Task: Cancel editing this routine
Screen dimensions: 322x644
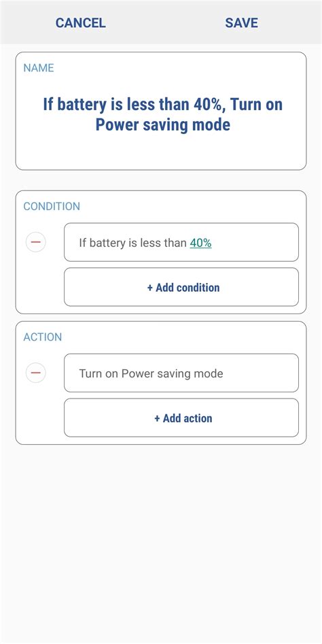Action: (x=80, y=22)
